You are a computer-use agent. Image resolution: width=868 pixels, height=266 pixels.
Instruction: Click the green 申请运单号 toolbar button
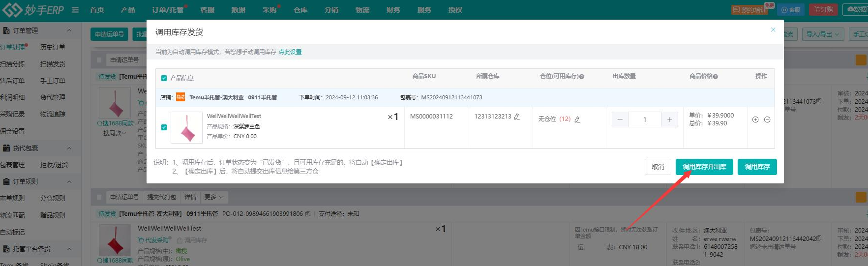(x=109, y=34)
